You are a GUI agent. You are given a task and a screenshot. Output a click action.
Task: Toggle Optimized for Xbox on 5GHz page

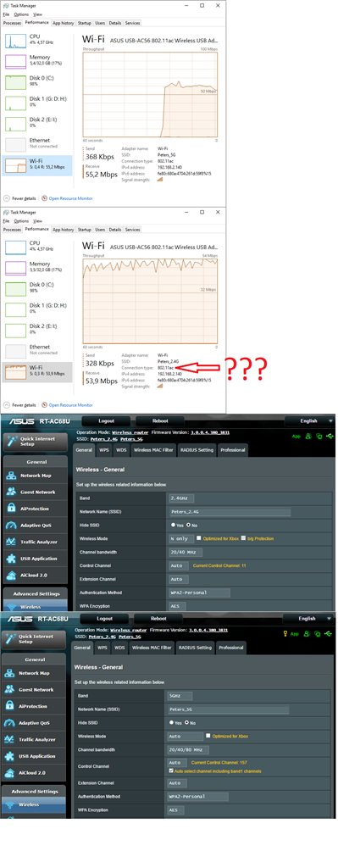(x=208, y=736)
